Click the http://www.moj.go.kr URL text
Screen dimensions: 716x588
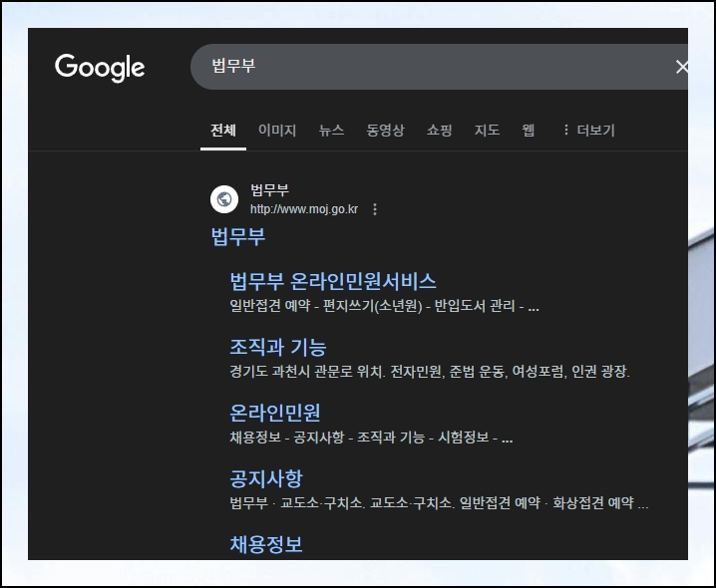[304, 209]
